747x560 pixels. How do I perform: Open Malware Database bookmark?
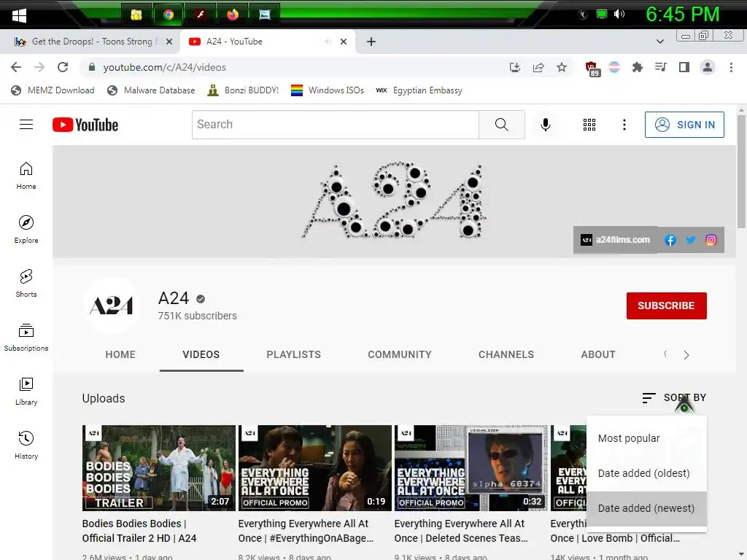click(x=151, y=90)
